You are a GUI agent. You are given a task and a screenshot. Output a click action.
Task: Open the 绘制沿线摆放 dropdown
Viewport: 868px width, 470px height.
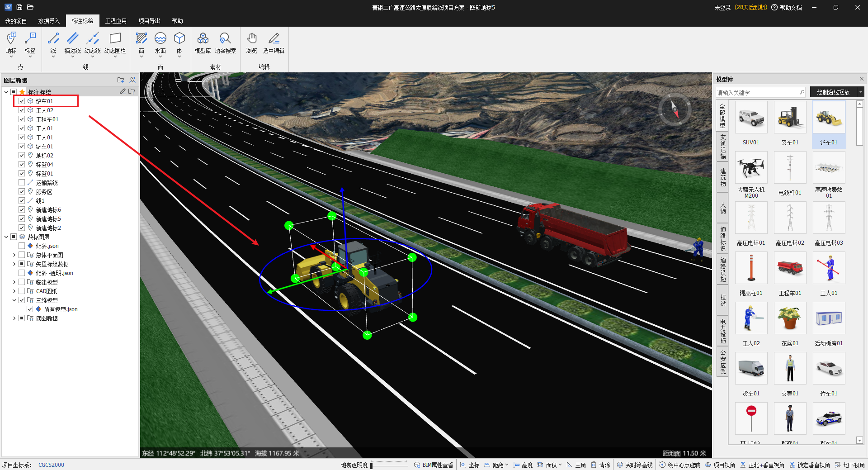pyautogui.click(x=860, y=92)
